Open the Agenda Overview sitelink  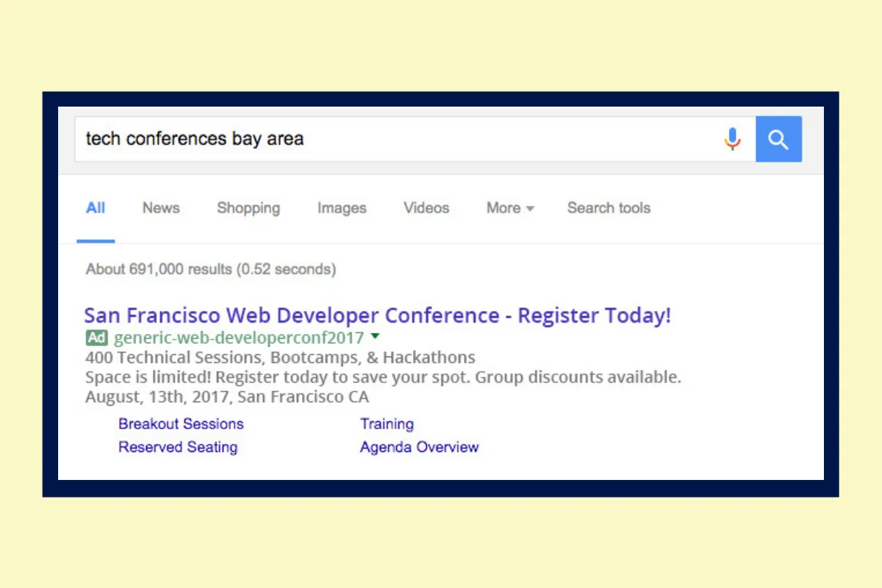point(419,447)
